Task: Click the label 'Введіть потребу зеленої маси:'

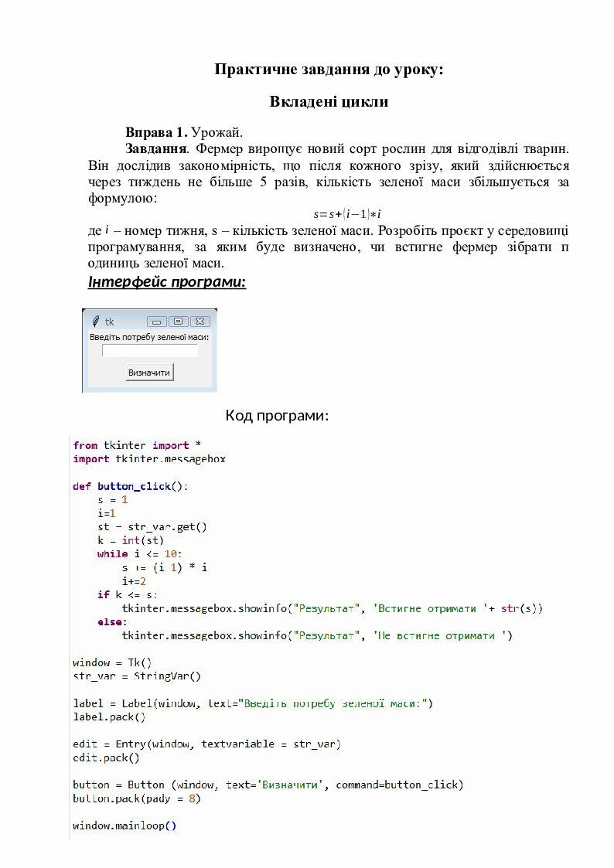Action: tap(149, 337)
